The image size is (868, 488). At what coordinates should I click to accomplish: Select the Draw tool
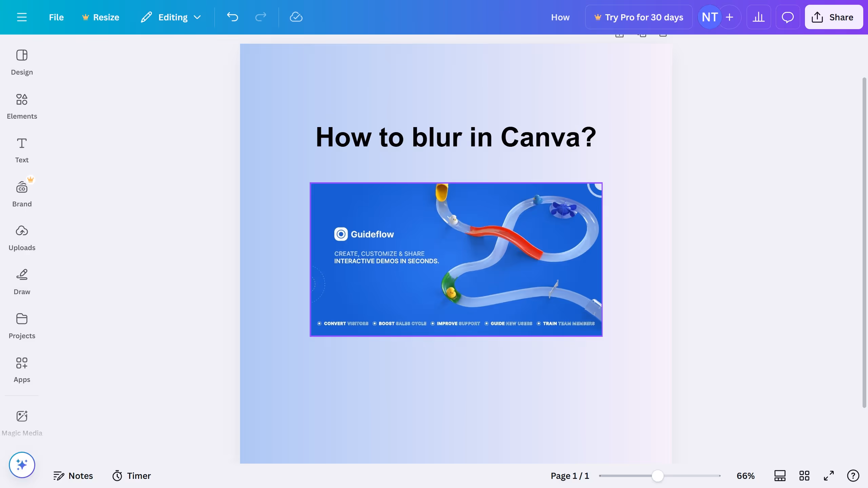click(x=22, y=282)
